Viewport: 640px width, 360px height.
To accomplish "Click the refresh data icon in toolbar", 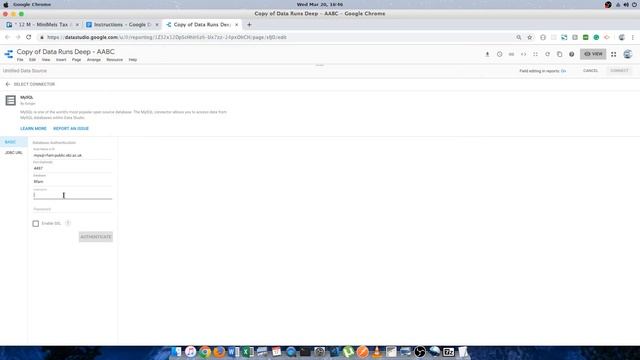I will (x=547, y=54).
